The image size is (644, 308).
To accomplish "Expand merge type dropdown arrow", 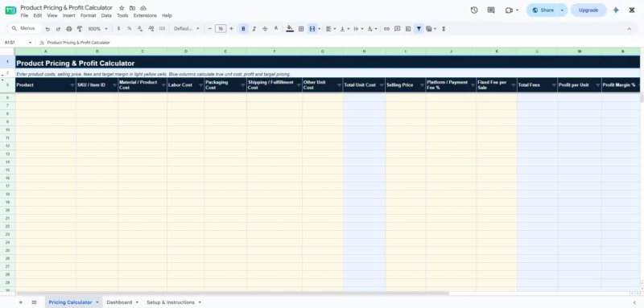I will (319, 29).
